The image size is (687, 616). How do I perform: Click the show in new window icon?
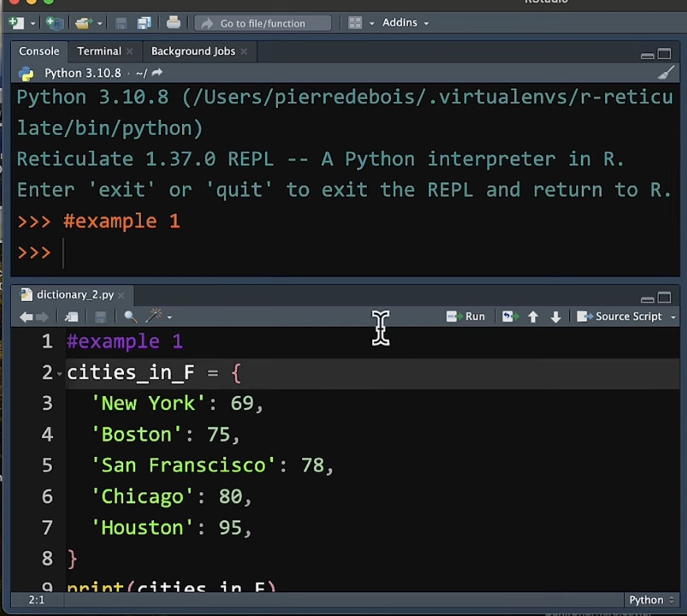[71, 316]
